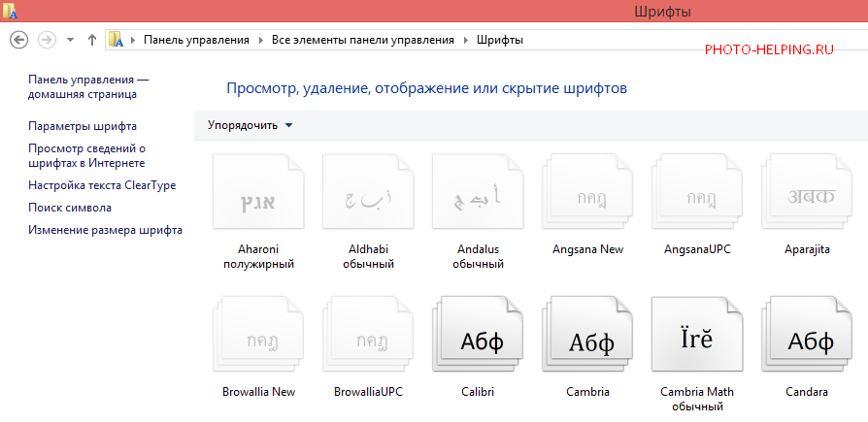868x422 pixels.
Task: Click the AngsanaUPC label
Action: point(697,249)
